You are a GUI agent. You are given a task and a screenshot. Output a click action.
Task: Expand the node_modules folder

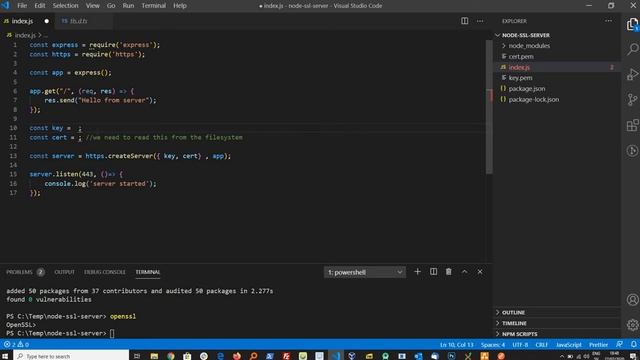pos(529,46)
